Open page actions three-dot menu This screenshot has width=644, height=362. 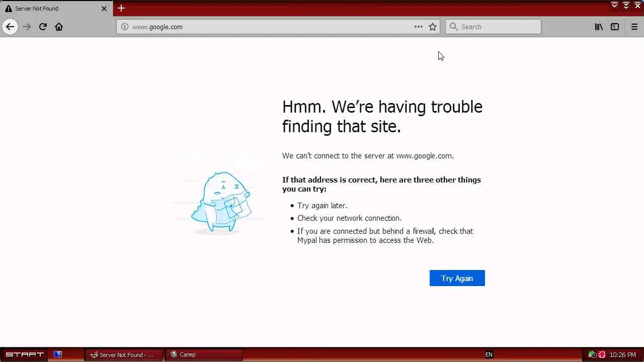419,27
